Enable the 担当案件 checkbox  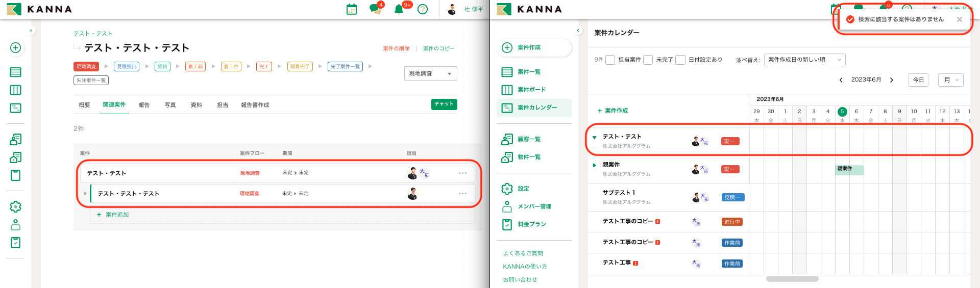pyautogui.click(x=610, y=60)
